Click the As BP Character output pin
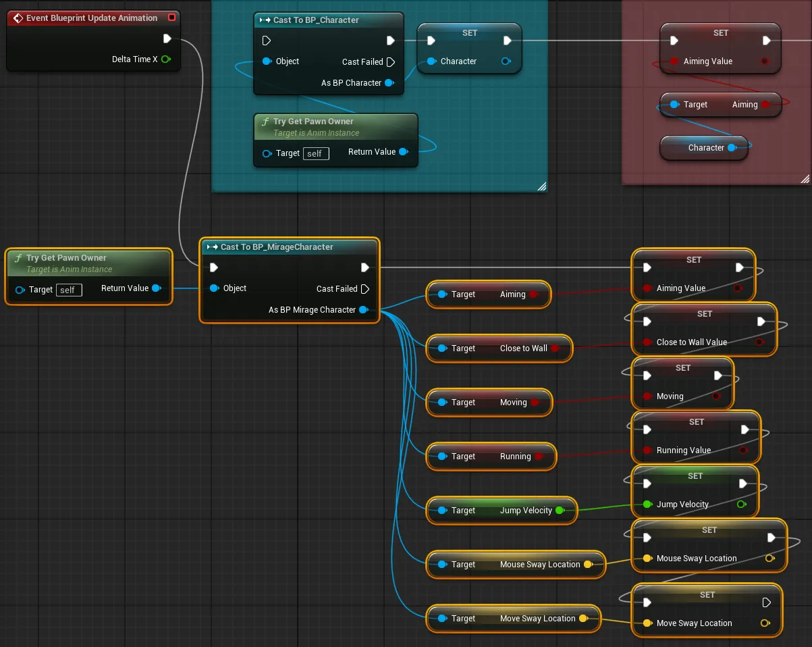Image resolution: width=812 pixels, height=647 pixels. click(x=389, y=83)
